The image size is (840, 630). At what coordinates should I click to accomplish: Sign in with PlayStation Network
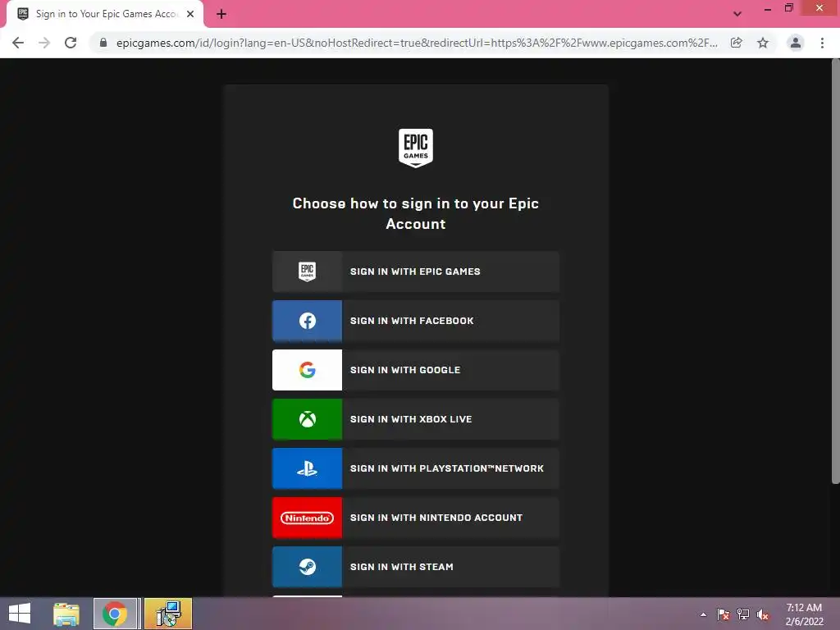(x=416, y=468)
